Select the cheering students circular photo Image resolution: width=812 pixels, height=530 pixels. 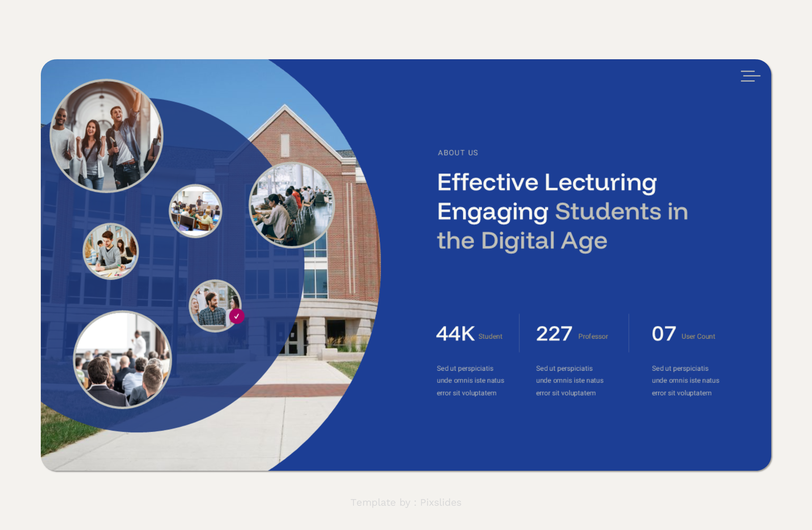[107, 136]
